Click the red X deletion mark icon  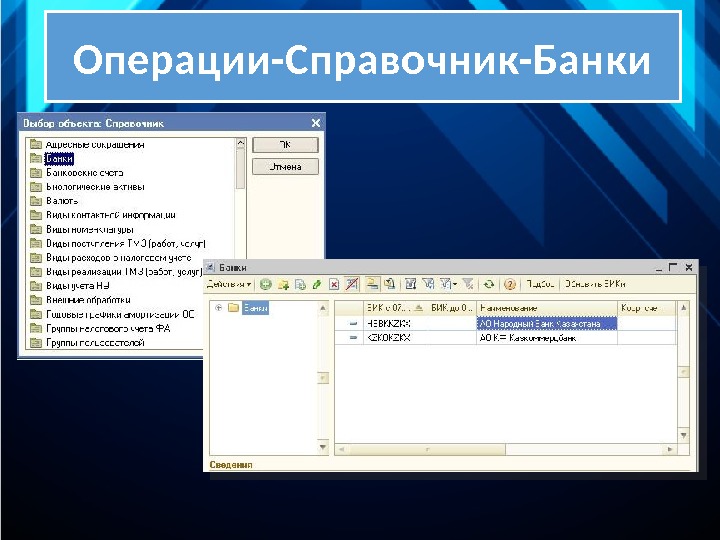pos(334,284)
